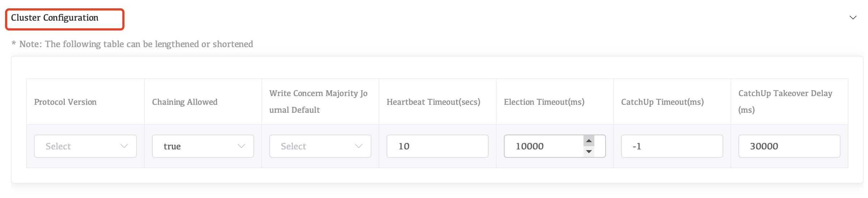
Task: Increase Election Timeout with up arrow
Action: (589, 141)
